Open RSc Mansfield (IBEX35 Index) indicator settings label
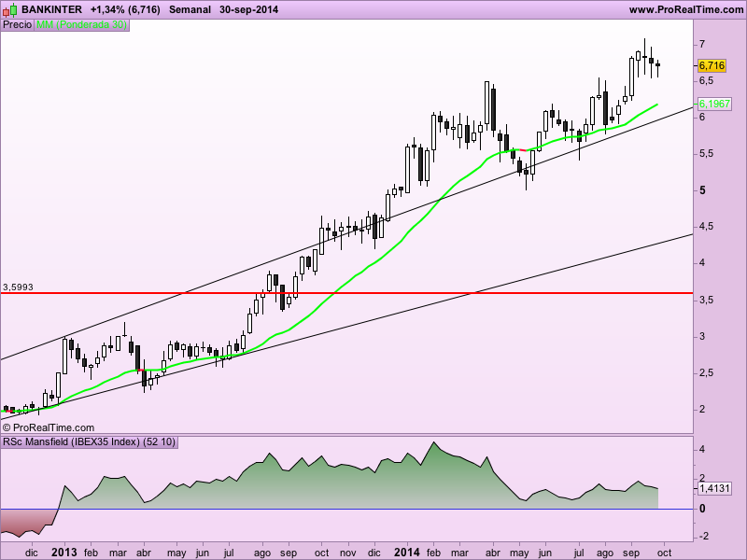The width and height of the screenshot is (747, 560). click(90, 441)
